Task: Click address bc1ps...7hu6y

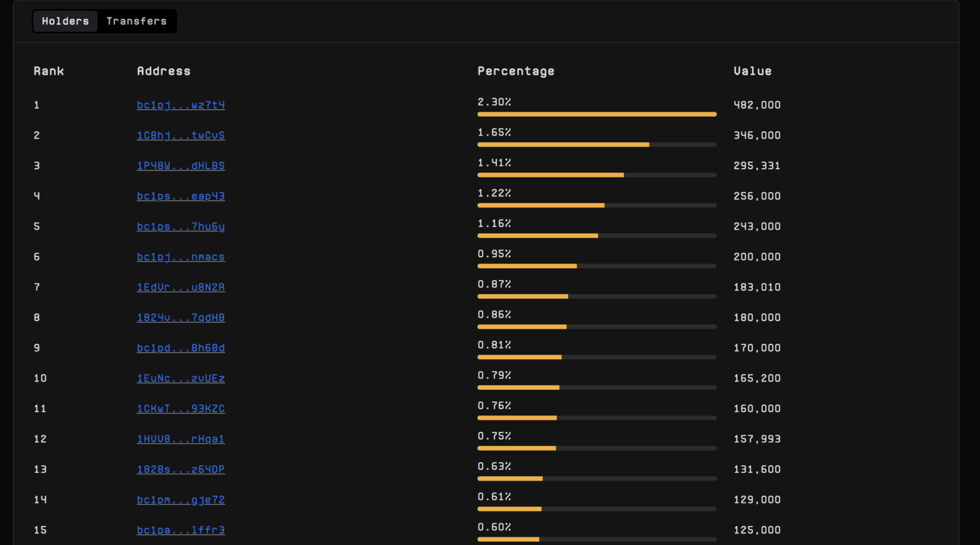Action: coord(181,227)
